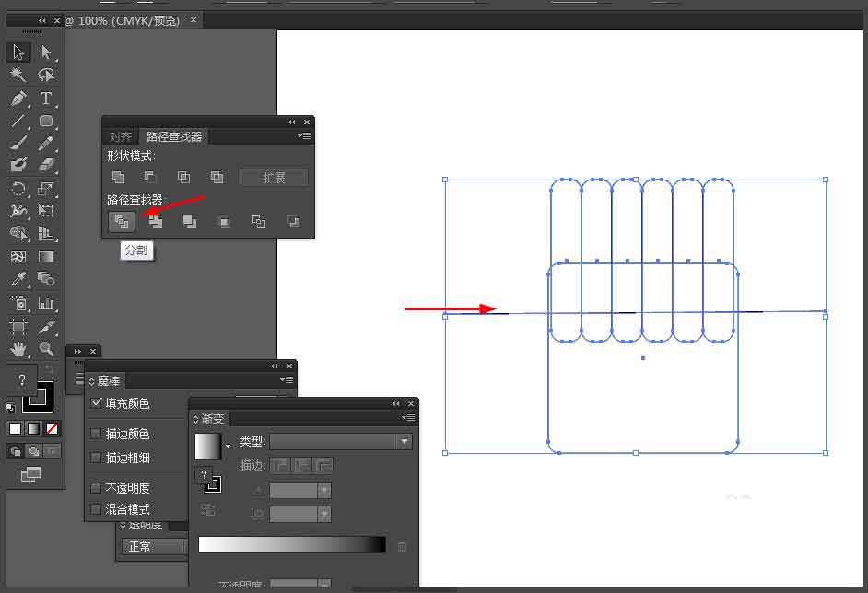
Task: Uncheck the 填充颜色 checkbox
Action: [97, 402]
